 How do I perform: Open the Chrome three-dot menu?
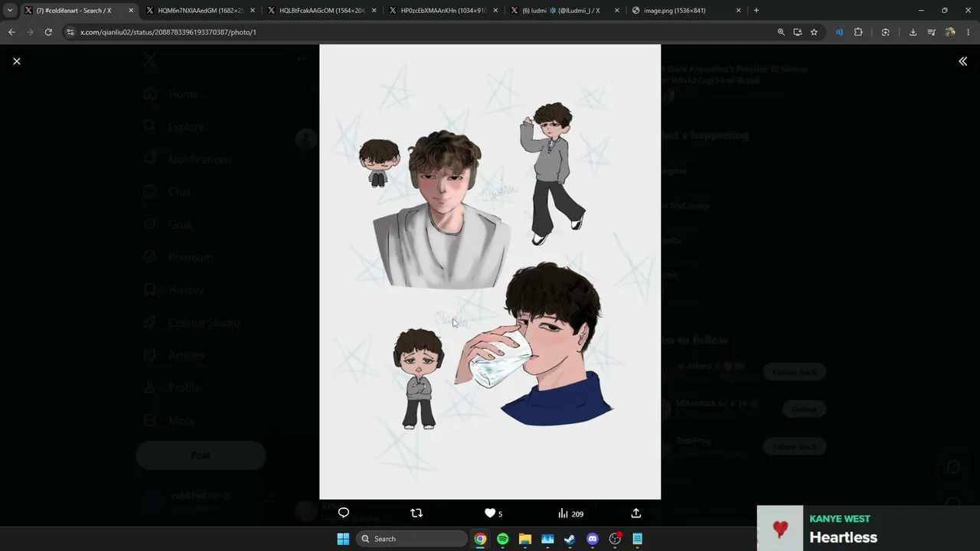tap(969, 32)
